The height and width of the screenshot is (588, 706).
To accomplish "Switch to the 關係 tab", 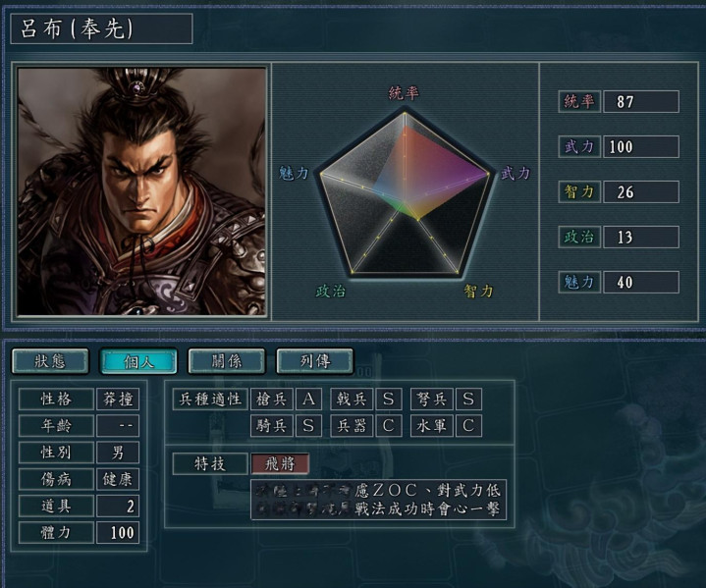I will pyautogui.click(x=227, y=361).
